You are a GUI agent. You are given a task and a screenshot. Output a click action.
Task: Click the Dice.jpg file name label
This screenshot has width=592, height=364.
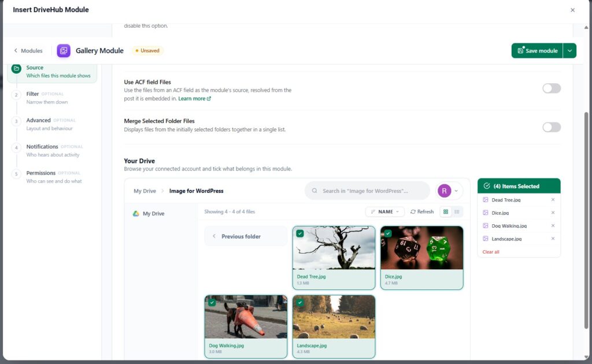393,277
